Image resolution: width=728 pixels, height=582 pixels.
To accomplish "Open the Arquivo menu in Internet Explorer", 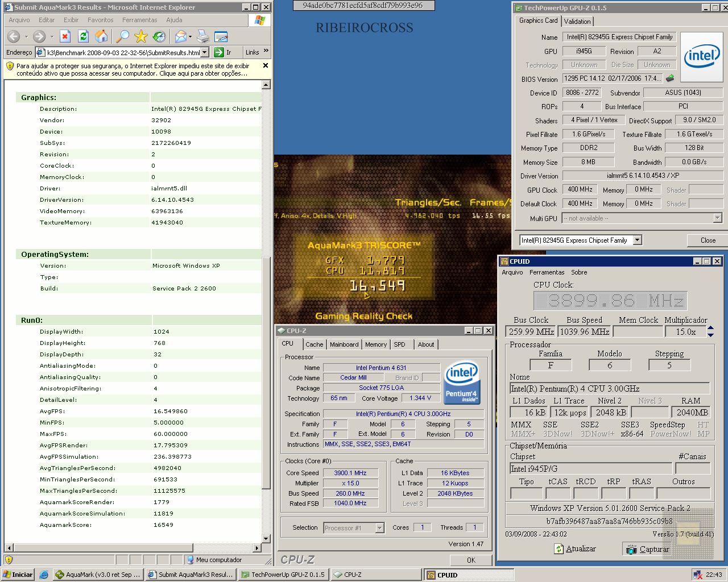I will [x=19, y=20].
